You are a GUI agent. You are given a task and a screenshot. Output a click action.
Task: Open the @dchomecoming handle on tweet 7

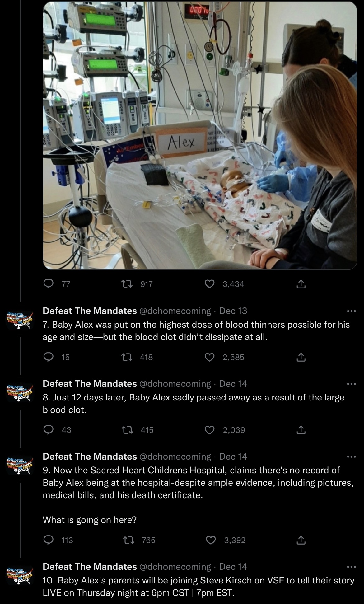click(x=175, y=311)
